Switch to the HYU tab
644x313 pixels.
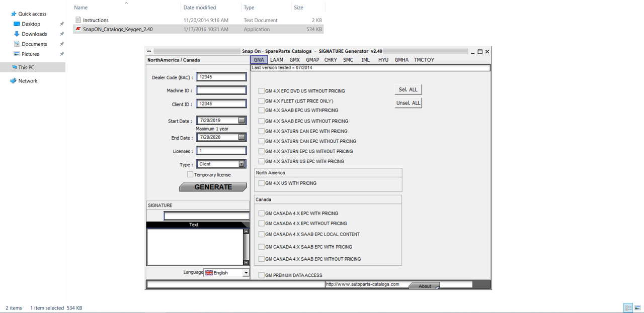click(383, 60)
